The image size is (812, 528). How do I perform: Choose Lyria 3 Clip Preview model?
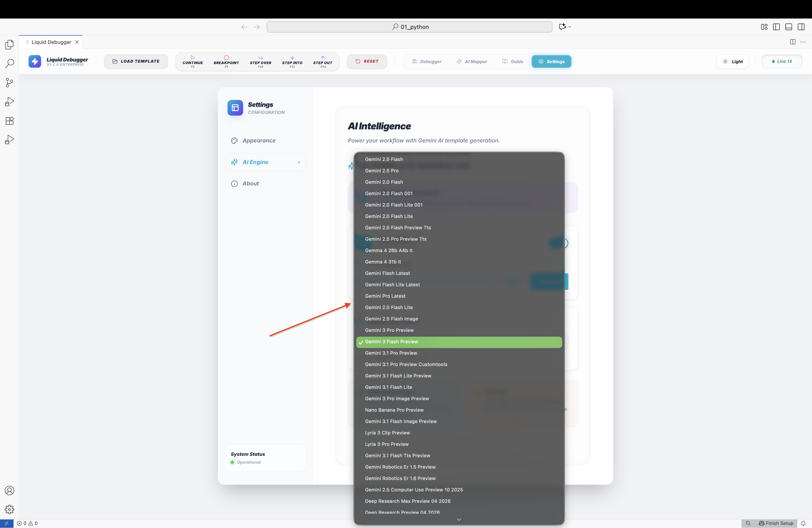[459, 433]
